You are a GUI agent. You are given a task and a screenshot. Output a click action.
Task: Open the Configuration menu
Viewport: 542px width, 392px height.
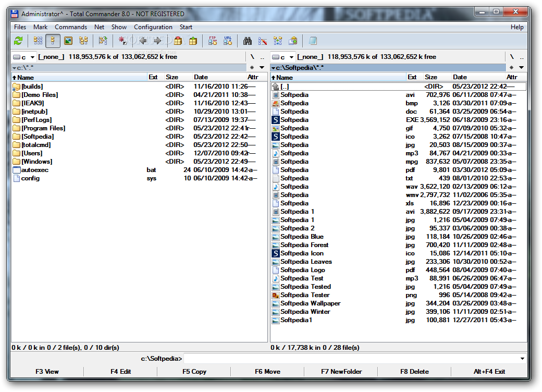153,27
